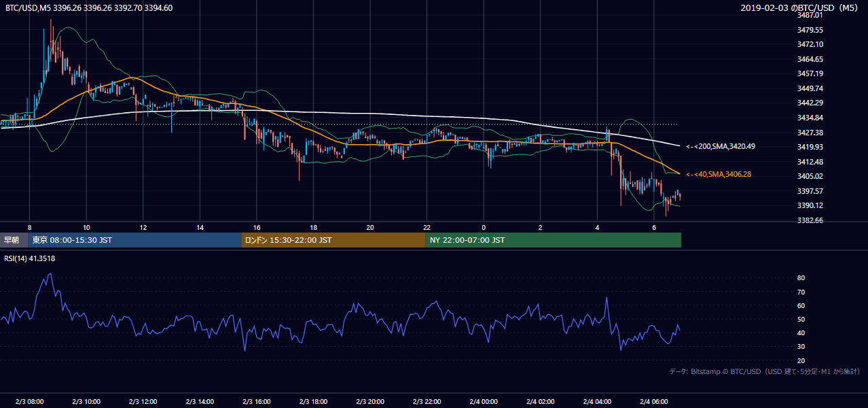Click the 早朝 session bar
The width and height of the screenshot is (868, 408).
[14, 240]
